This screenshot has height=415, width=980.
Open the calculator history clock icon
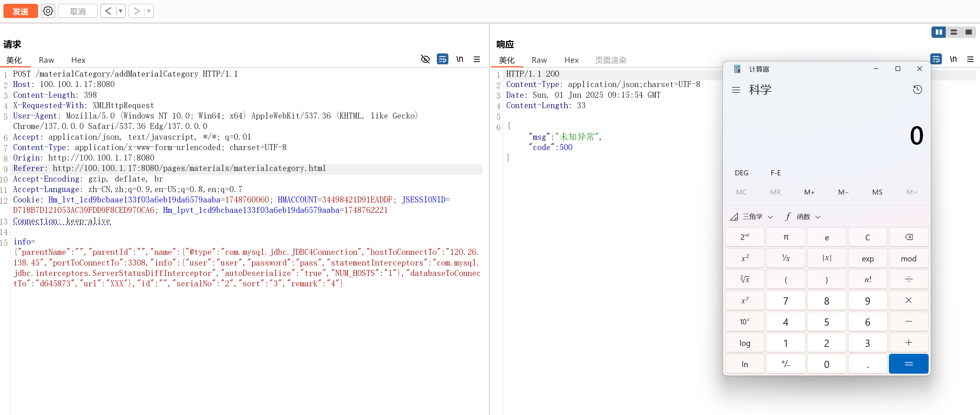click(917, 90)
